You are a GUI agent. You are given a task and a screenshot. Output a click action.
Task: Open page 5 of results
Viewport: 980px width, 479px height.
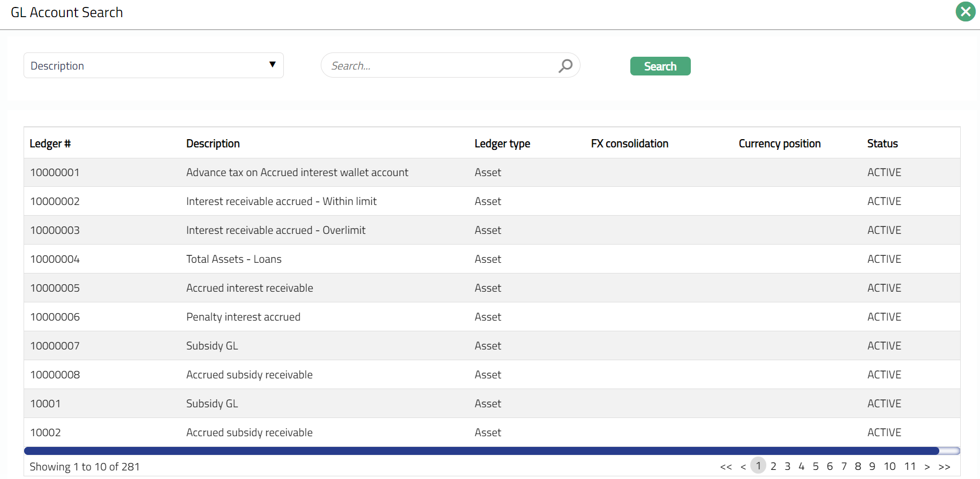816,466
